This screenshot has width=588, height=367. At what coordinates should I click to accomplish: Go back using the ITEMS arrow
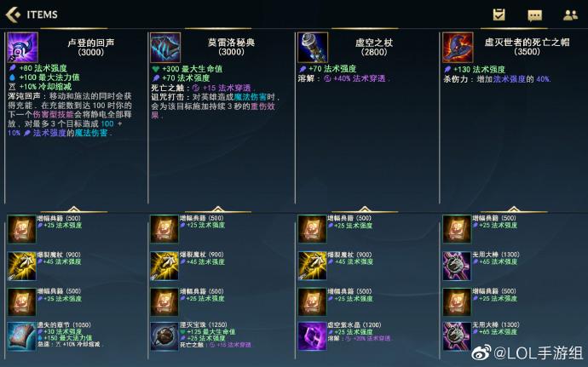[13, 14]
